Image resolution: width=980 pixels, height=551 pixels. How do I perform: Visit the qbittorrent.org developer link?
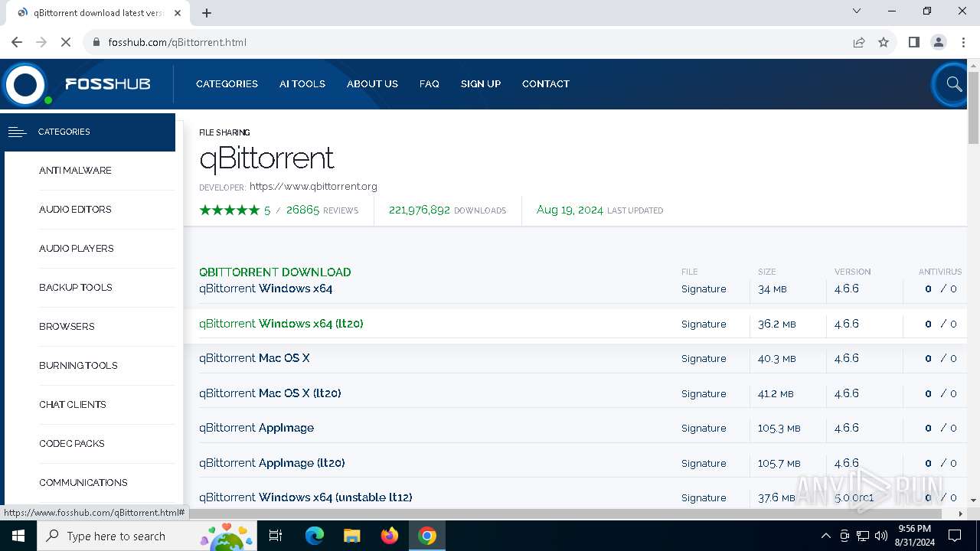click(x=313, y=186)
